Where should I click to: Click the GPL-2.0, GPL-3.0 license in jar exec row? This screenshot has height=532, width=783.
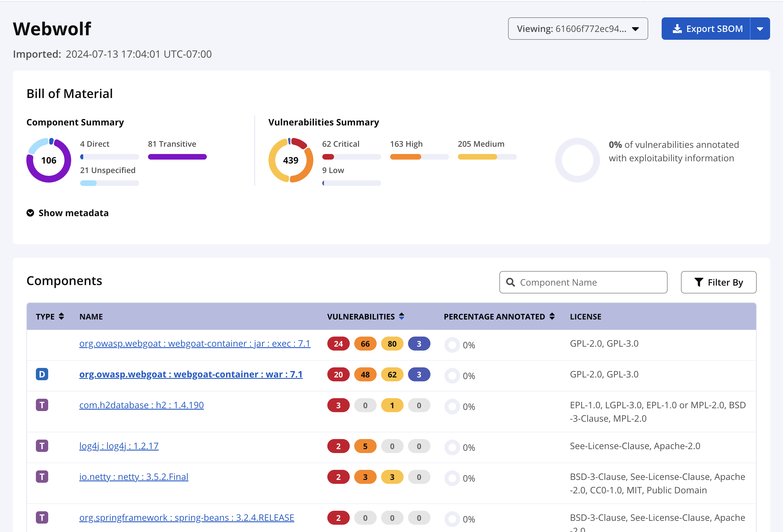point(604,344)
